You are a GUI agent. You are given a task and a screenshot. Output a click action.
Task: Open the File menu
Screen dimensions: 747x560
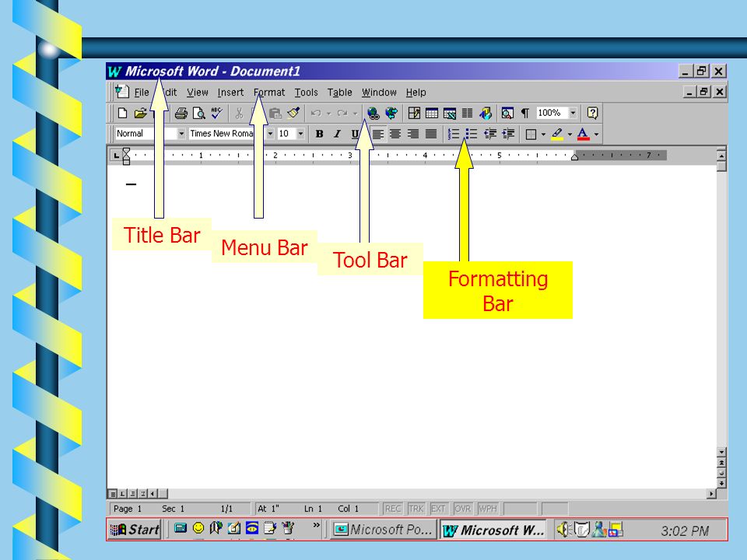point(142,93)
